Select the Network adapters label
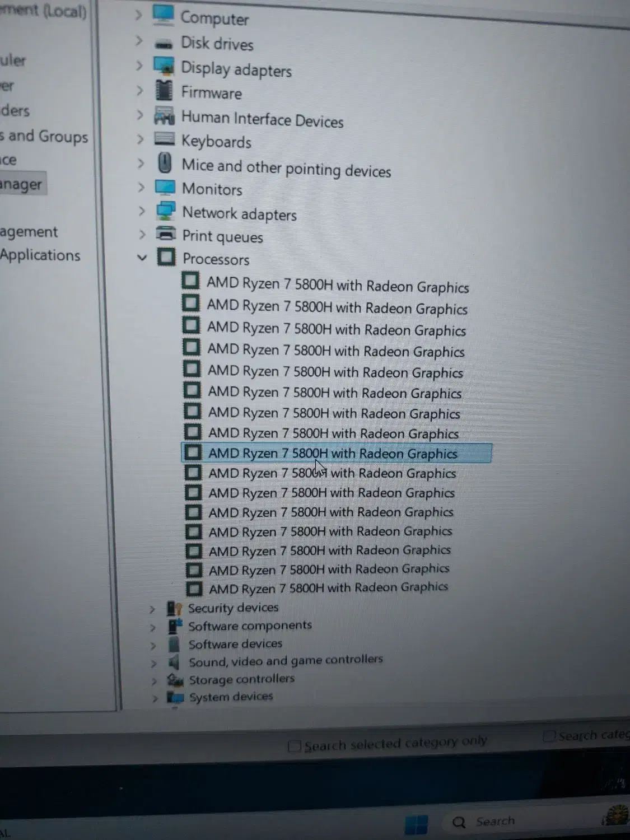Viewport: 630px width, 840px height. 239,213
